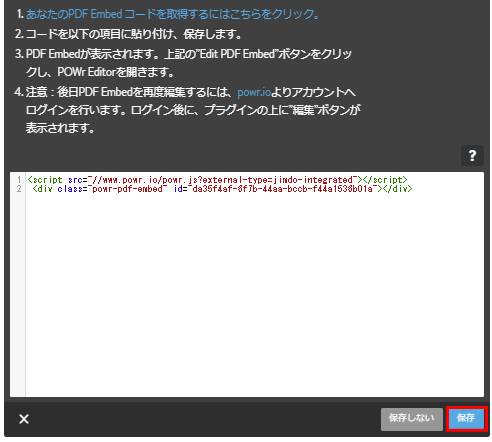Open help with the question mark icon
492x442 pixels.
472,155
